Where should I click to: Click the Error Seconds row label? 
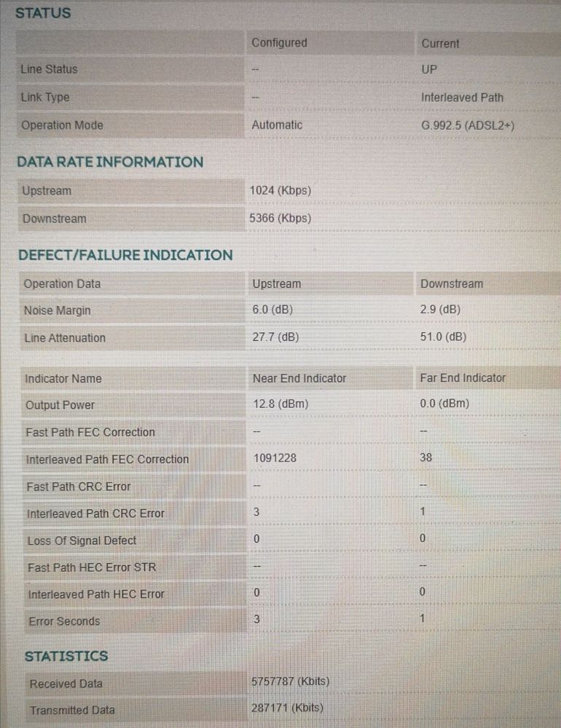tap(64, 622)
